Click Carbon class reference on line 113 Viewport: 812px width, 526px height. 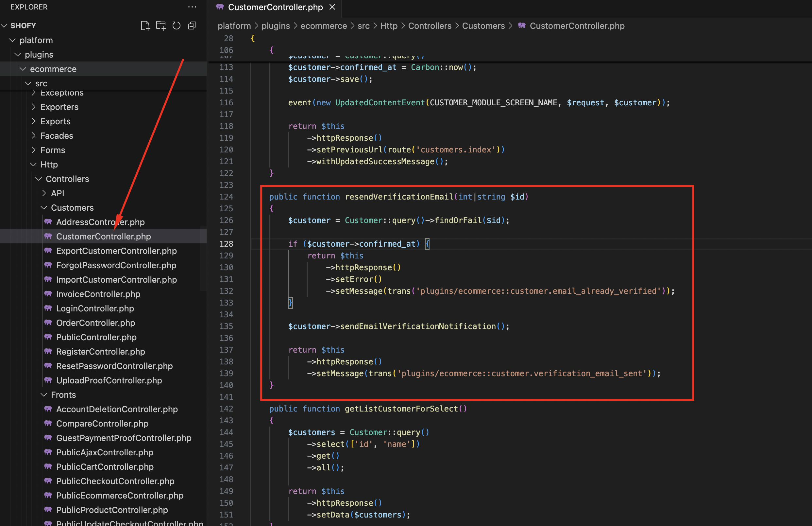point(424,67)
